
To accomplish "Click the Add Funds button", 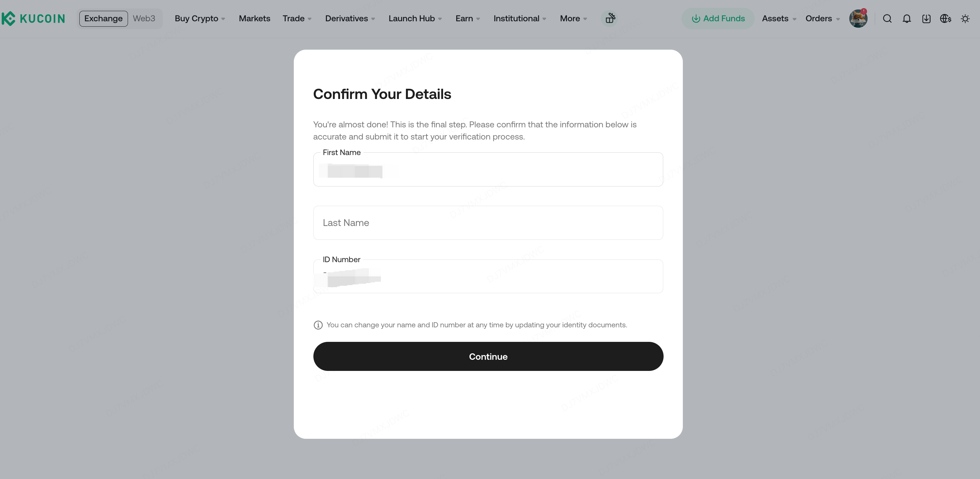I will 718,18.
